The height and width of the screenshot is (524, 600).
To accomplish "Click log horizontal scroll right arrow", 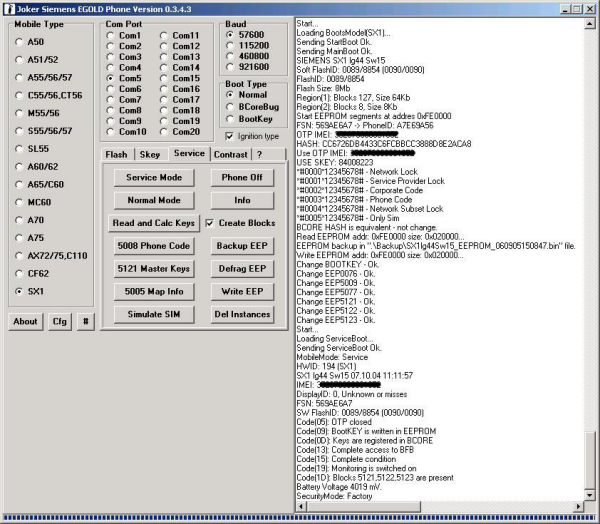I will [x=579, y=506].
